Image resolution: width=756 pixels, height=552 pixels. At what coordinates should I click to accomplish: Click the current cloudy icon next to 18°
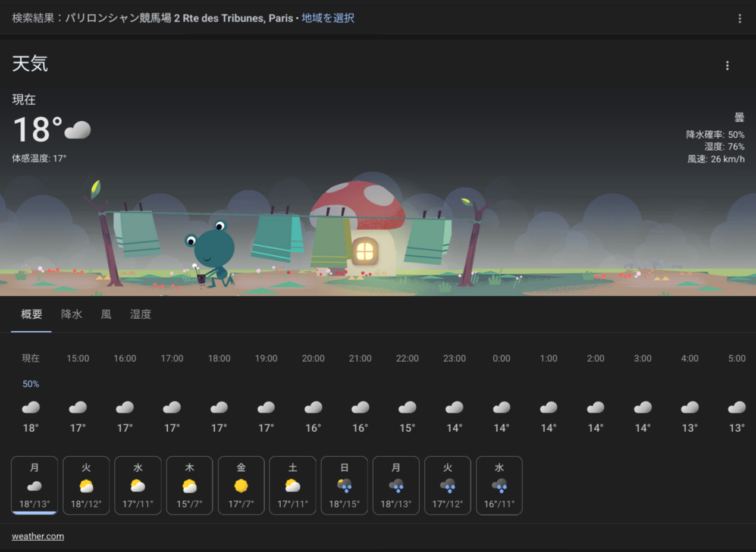tap(77, 130)
